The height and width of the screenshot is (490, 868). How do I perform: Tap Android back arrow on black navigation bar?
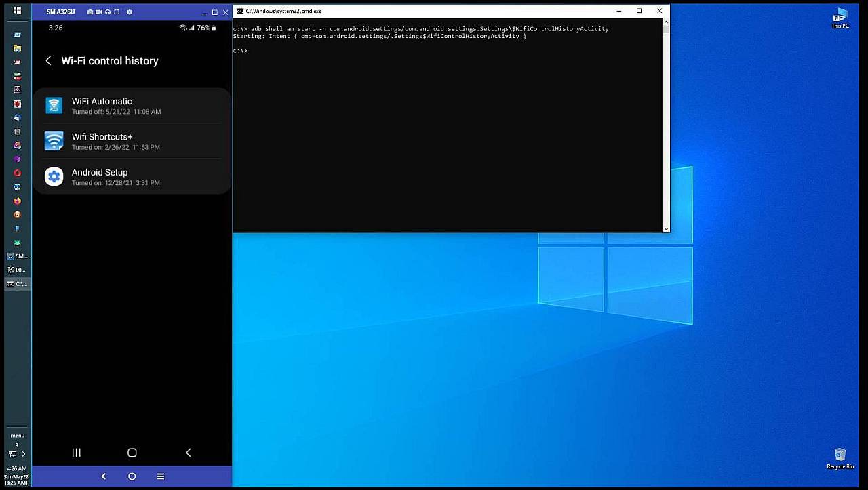coord(188,453)
